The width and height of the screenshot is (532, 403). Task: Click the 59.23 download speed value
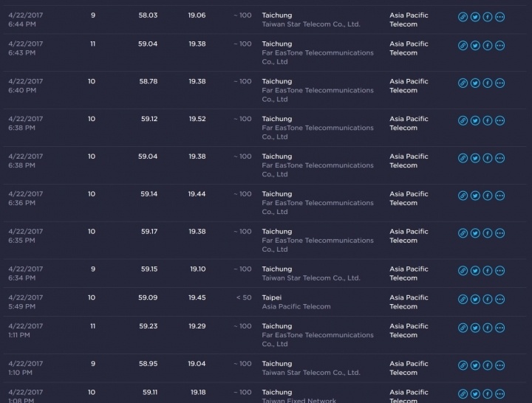pos(148,326)
